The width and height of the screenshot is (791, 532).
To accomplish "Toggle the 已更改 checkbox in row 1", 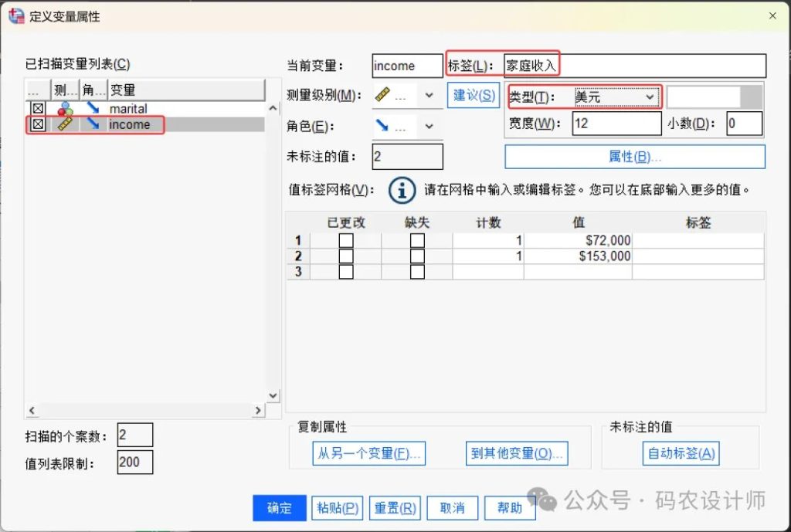I will pyautogui.click(x=346, y=241).
